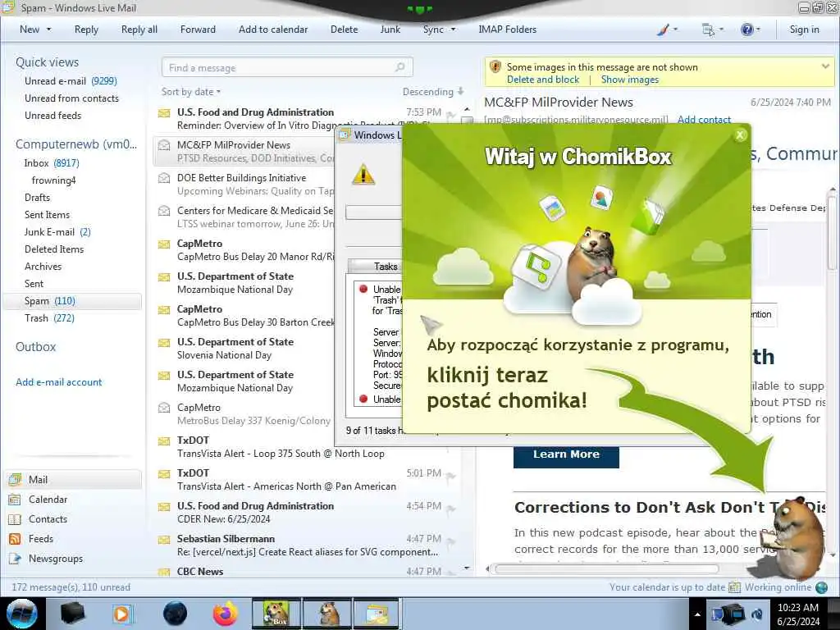Collapse the Computernewb account folders
Image resolution: width=840 pixels, height=630 pixels.
click(x=76, y=144)
